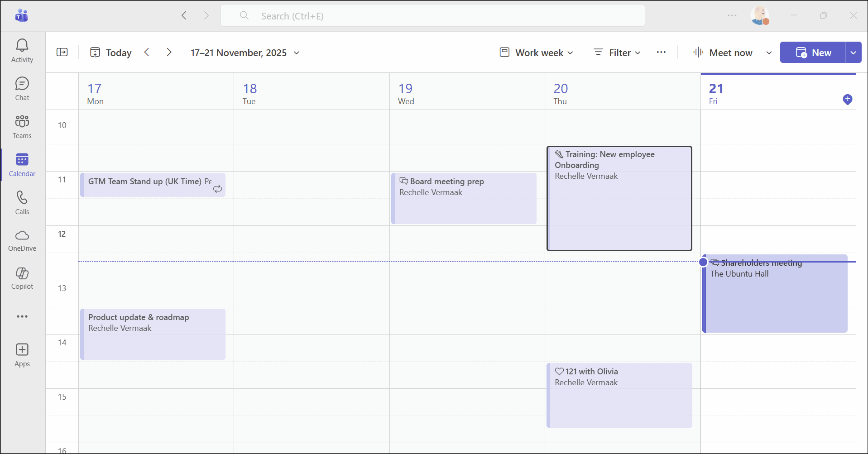
Task: Switch to the Calendar tab
Action: coord(22,164)
